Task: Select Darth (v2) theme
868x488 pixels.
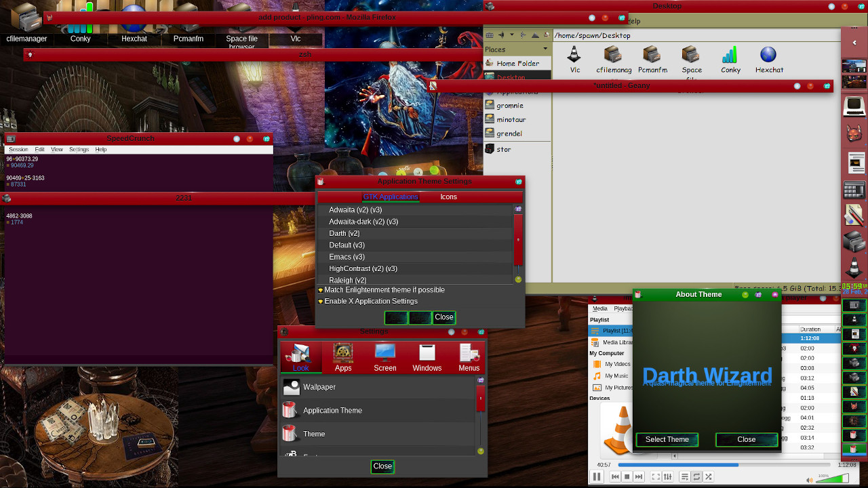Action: coord(415,233)
